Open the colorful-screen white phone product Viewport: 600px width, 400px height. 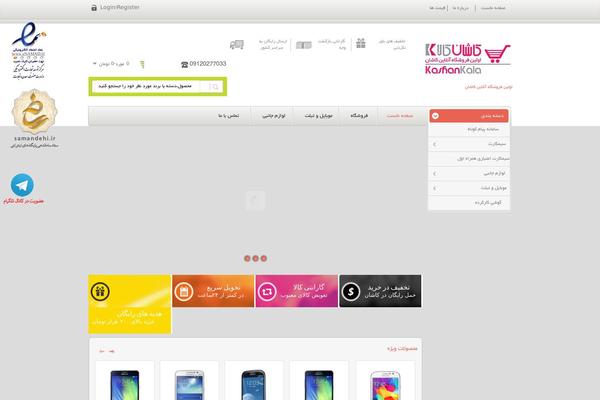pos(385,385)
